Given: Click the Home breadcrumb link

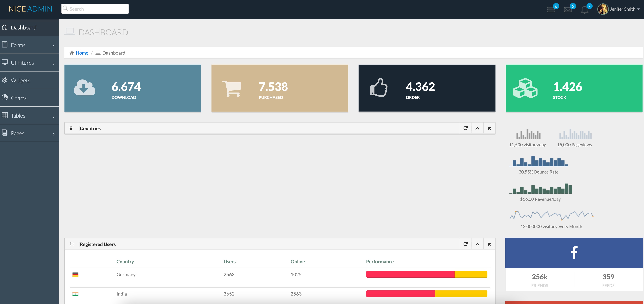Looking at the screenshot, I should coord(82,53).
